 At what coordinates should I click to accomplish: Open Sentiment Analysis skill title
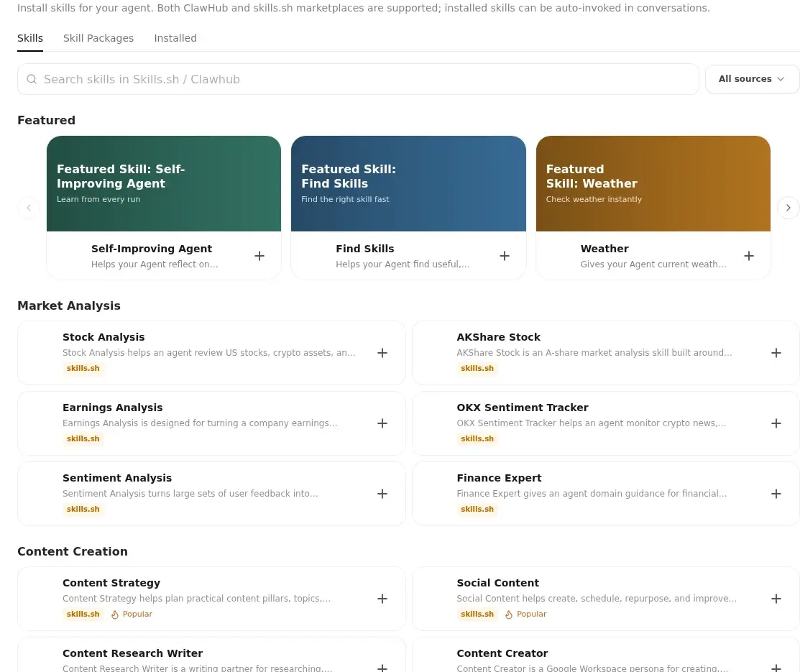click(117, 478)
